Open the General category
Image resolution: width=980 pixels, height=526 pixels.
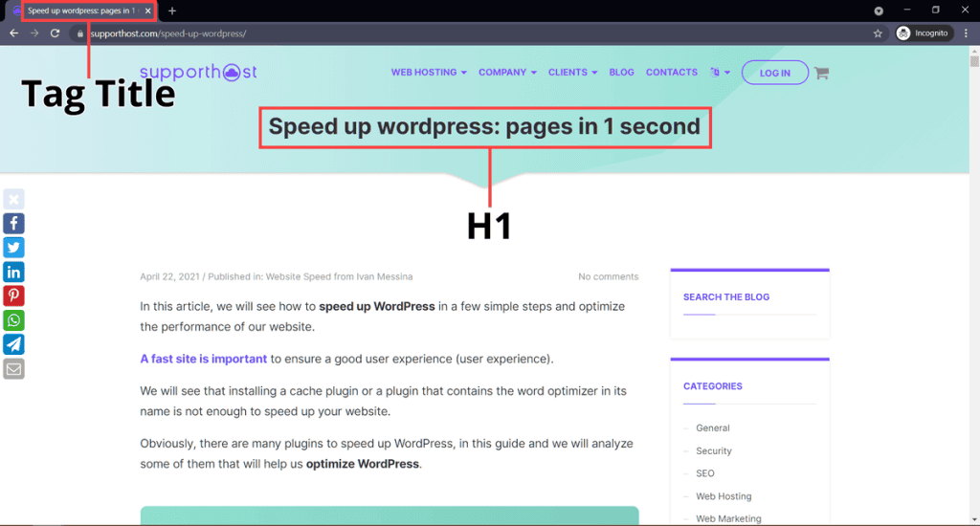(x=712, y=427)
